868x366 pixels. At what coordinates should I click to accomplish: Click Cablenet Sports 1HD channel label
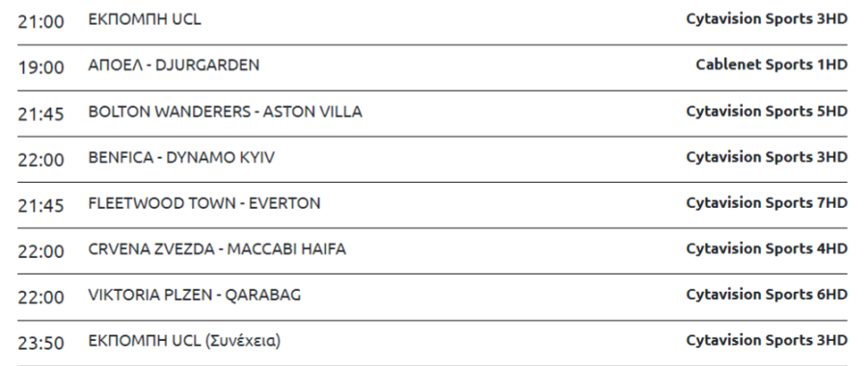772,65
